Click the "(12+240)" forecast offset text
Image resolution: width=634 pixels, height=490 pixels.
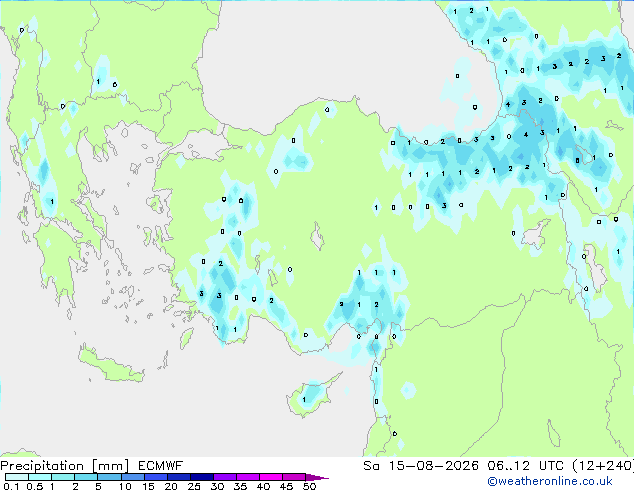(x=603, y=466)
